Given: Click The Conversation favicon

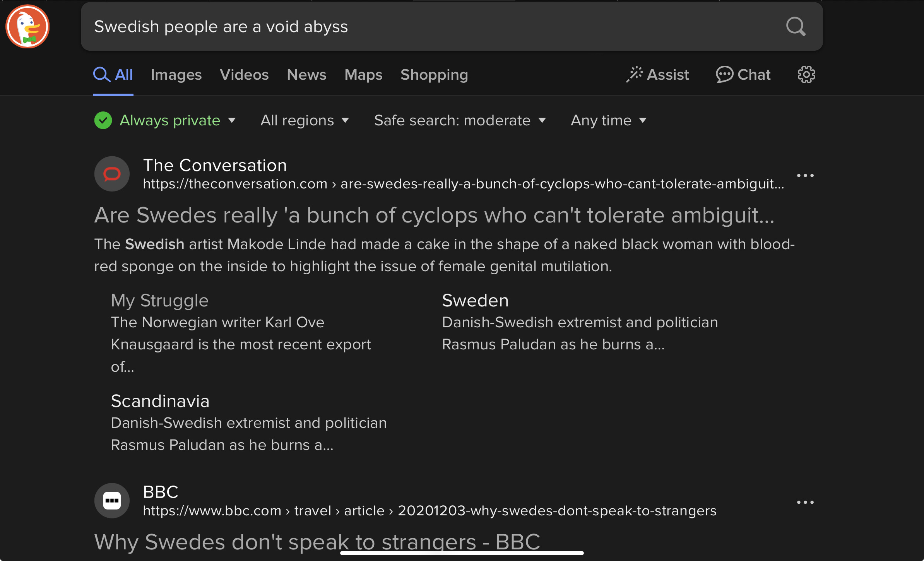Looking at the screenshot, I should [112, 174].
